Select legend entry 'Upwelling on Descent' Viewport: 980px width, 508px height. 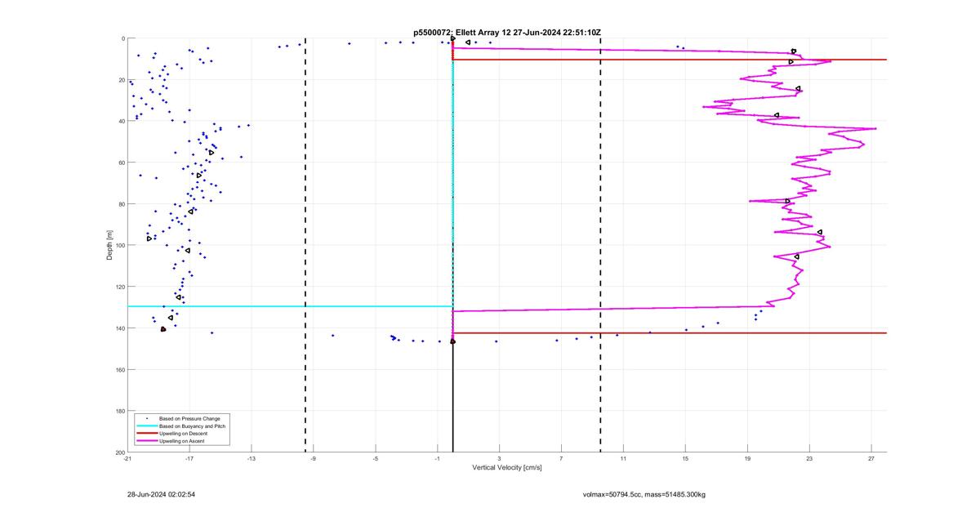[x=185, y=433]
